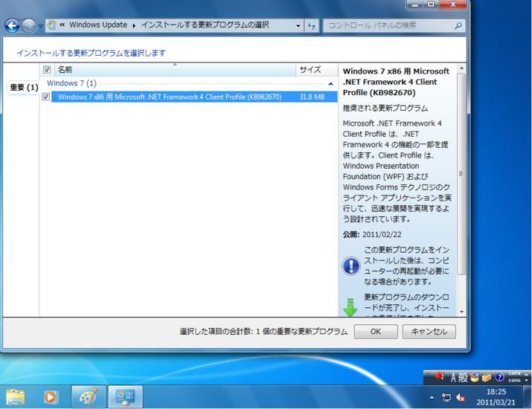This screenshot has height=409, width=532.
Task: Click the 公開: 2011/02/22 date text
Action: point(372,234)
